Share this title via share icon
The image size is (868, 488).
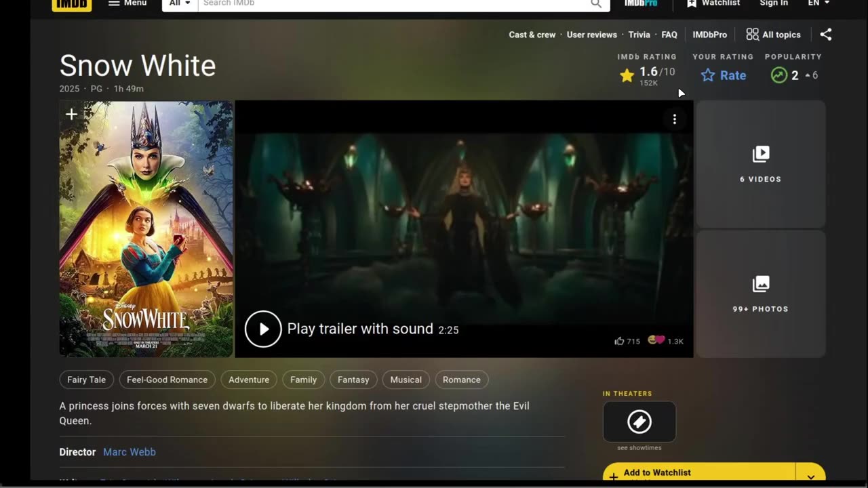(x=825, y=35)
